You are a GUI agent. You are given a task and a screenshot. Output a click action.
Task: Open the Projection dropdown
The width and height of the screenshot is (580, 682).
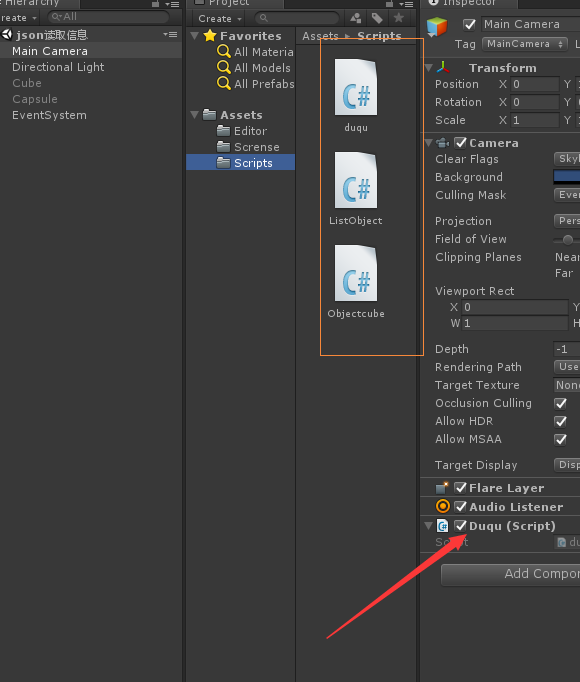pos(567,221)
